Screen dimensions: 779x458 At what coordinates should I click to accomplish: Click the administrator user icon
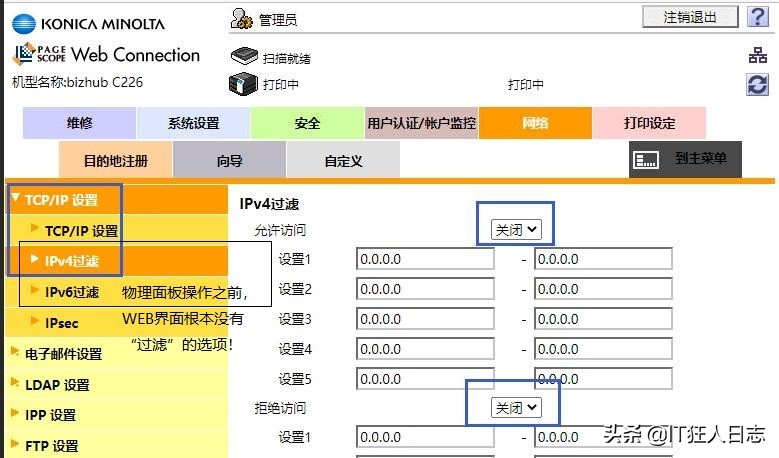pyautogui.click(x=241, y=19)
